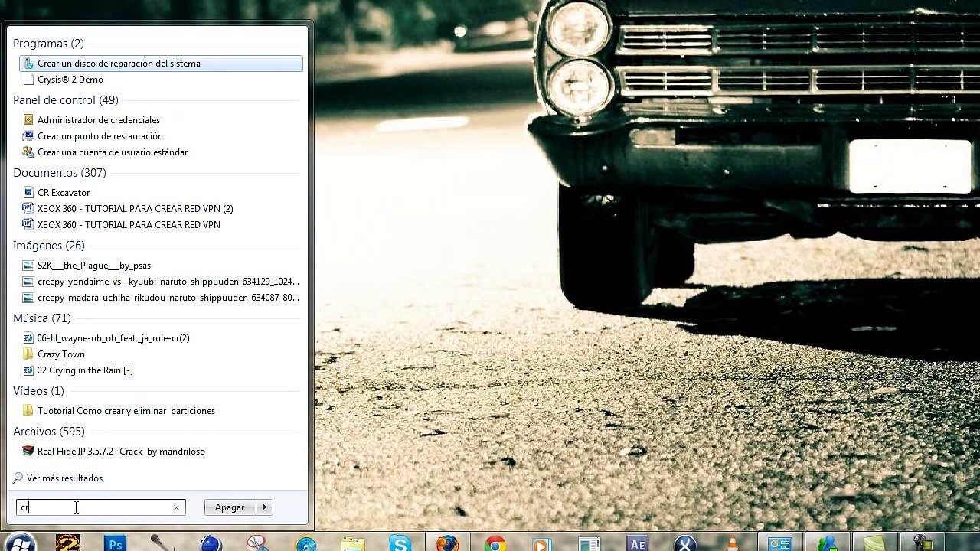Focus the Start menu search field
The width and height of the screenshot is (980, 551).
point(100,507)
